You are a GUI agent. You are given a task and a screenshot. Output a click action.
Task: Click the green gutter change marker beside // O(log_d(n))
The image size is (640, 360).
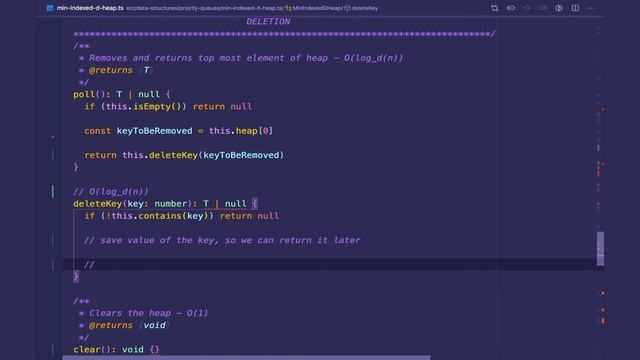53,191
